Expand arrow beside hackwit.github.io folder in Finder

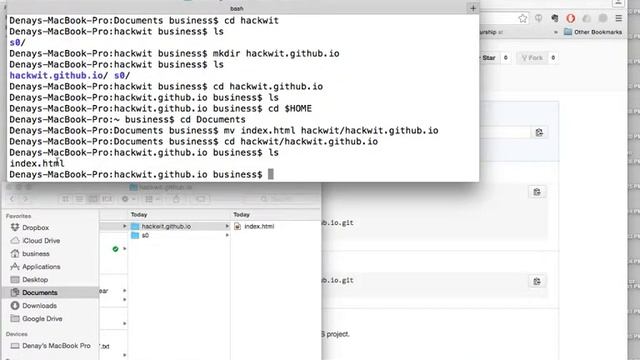tap(227, 226)
